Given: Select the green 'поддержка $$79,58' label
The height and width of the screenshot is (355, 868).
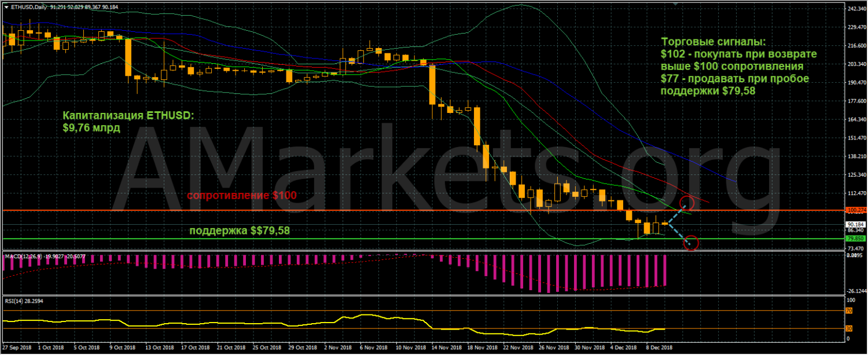Looking at the screenshot, I should click(240, 230).
